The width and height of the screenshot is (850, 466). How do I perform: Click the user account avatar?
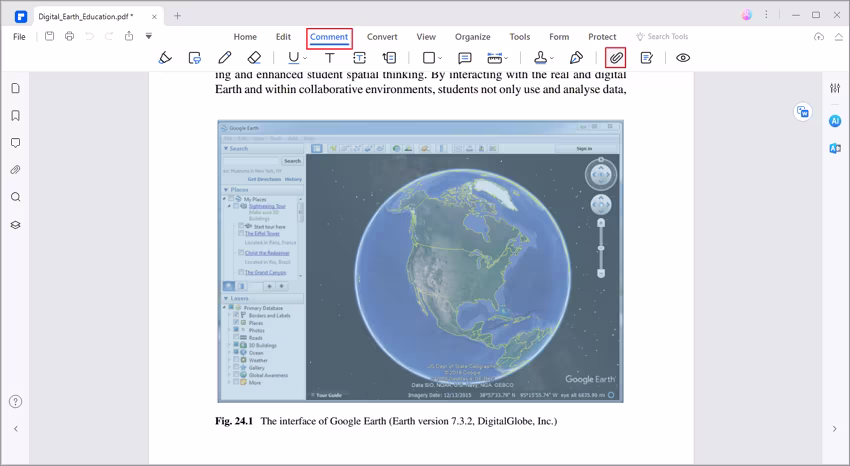click(747, 15)
